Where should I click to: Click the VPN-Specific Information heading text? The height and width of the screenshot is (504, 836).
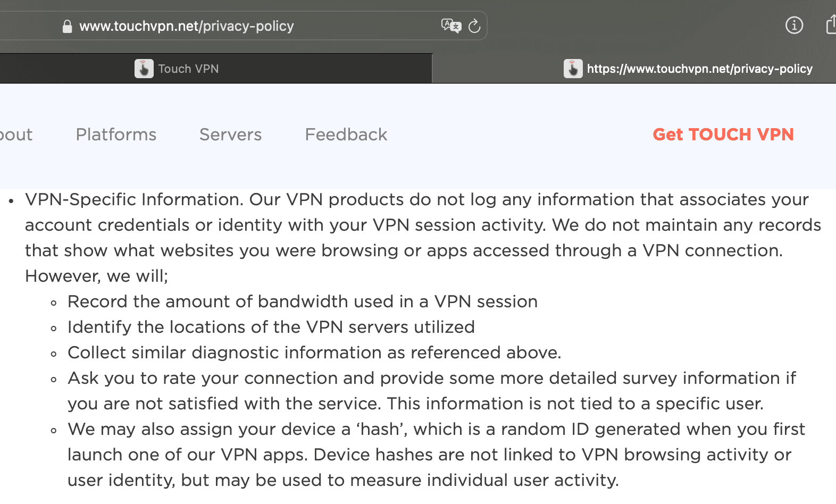pos(134,199)
